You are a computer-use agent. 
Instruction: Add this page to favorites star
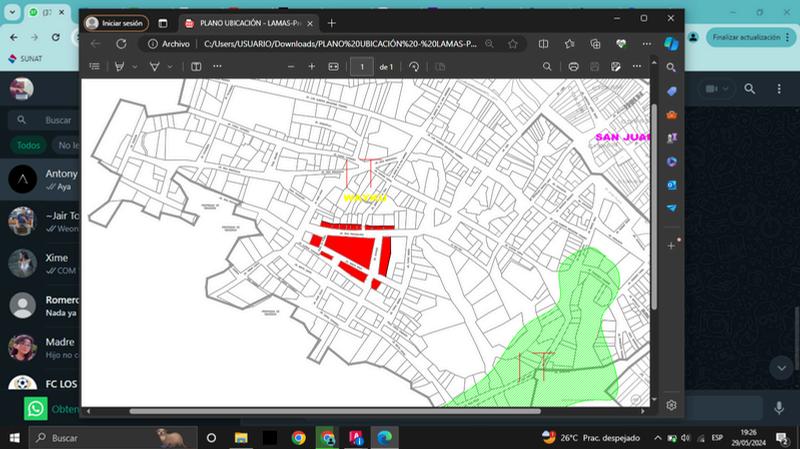513,44
